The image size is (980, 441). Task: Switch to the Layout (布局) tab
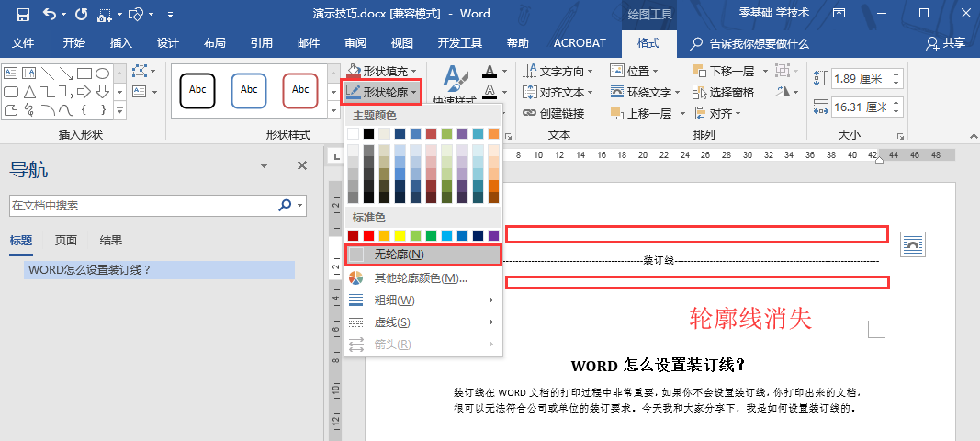214,43
